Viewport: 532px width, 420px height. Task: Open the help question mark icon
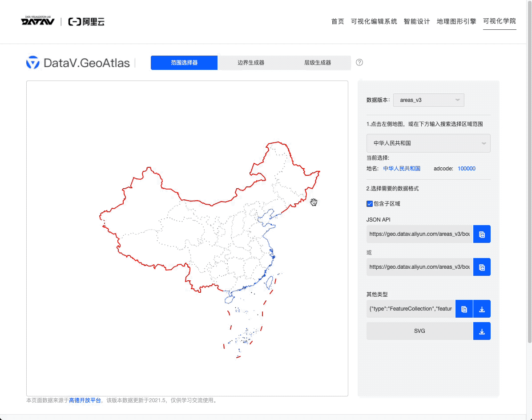(x=359, y=62)
